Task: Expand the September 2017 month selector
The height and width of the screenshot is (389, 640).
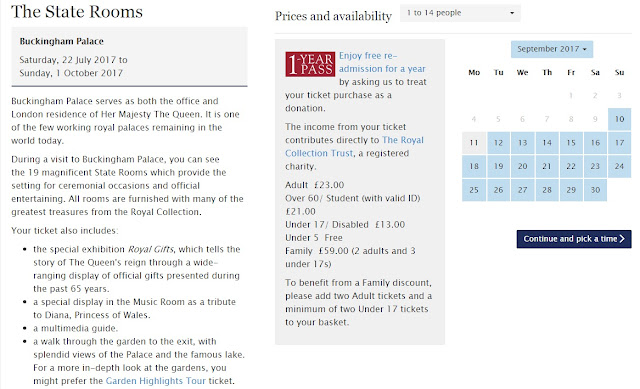Action: pyautogui.click(x=552, y=49)
